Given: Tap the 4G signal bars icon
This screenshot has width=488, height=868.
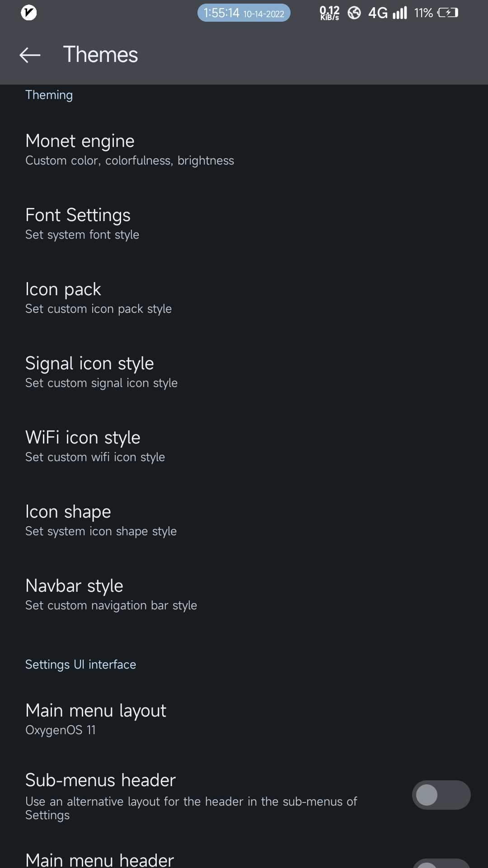Looking at the screenshot, I should pos(399,13).
